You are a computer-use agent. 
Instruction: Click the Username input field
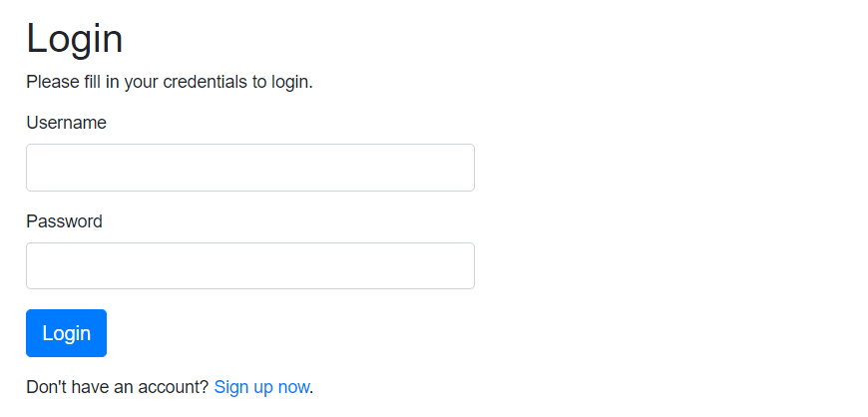click(x=249, y=168)
